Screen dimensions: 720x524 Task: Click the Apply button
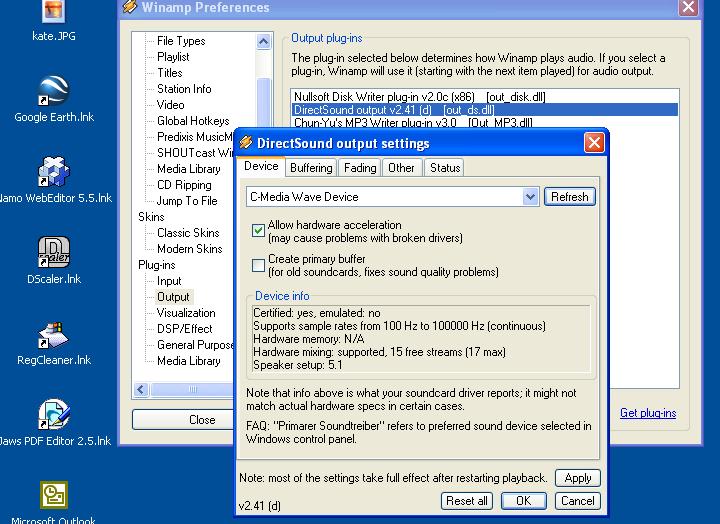(x=578, y=478)
